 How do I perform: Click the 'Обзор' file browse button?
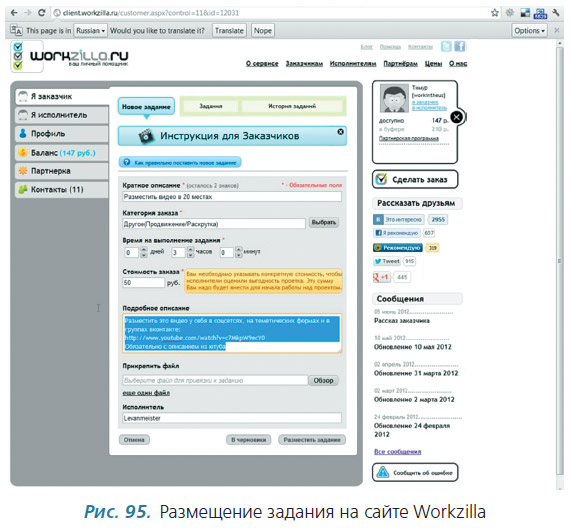click(x=323, y=380)
